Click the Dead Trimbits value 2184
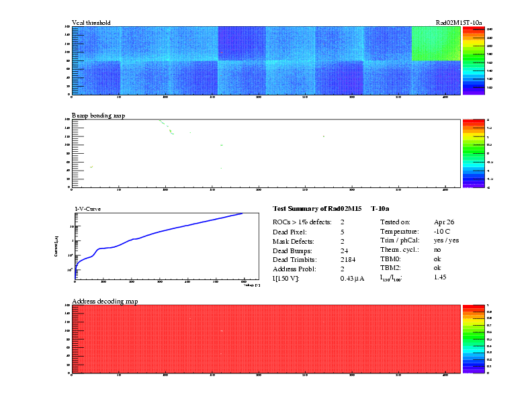The image size is (532, 411). pyautogui.click(x=348, y=259)
